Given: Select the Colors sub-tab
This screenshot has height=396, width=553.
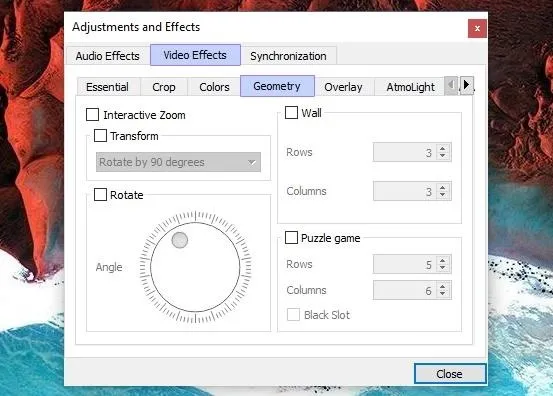Looking at the screenshot, I should (x=214, y=87).
